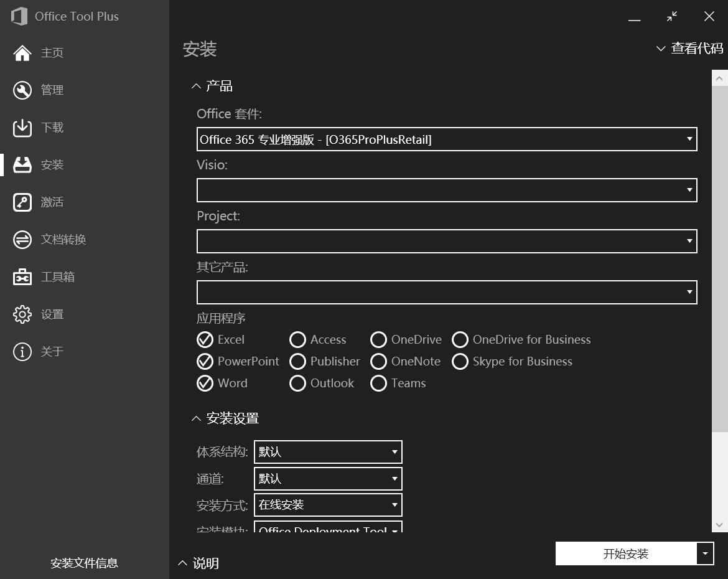Minimize the Office Tool Plus window
Screen dimensions: 728x579
[634, 21]
